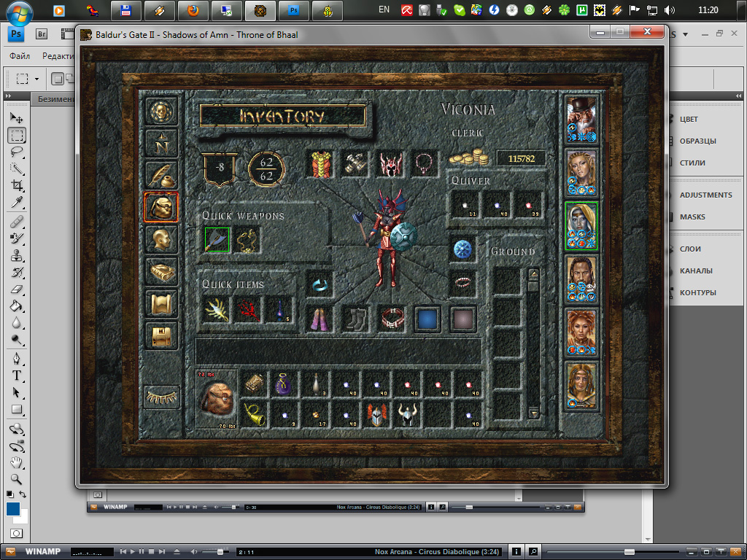747x560 pixels.
Task: Launch Adobe Bridge from Photoshop bar
Action: click(42, 34)
